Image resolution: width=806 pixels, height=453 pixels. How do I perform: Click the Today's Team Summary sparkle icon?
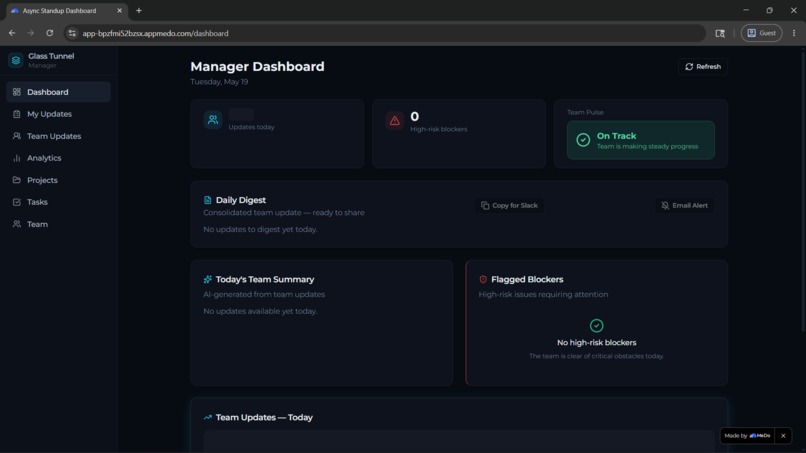coord(208,279)
